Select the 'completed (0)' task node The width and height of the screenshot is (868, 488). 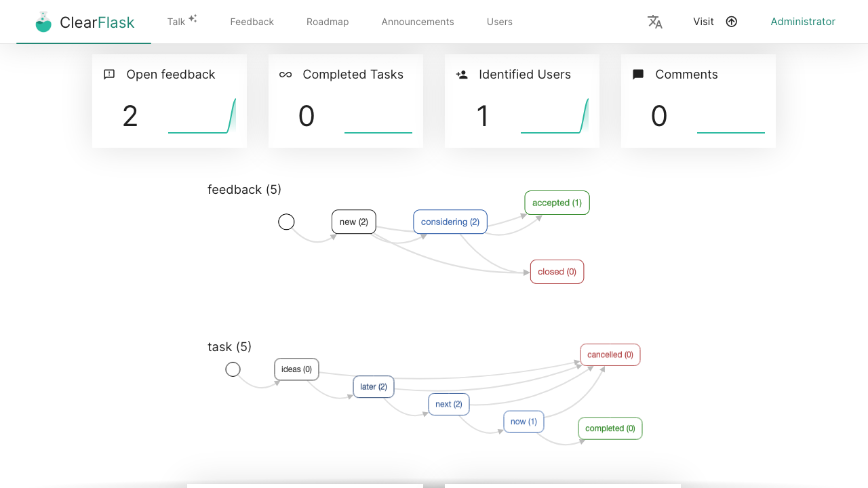pos(610,428)
